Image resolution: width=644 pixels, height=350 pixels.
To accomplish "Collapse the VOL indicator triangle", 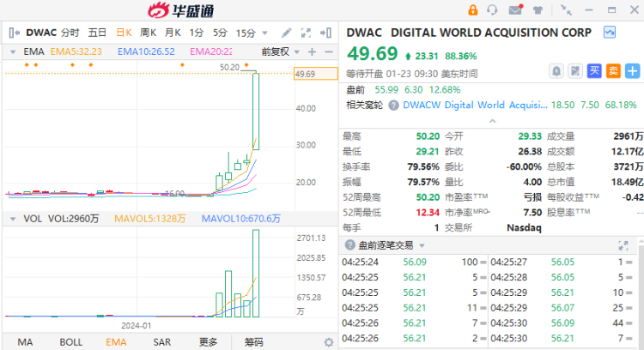I will click(13, 219).
